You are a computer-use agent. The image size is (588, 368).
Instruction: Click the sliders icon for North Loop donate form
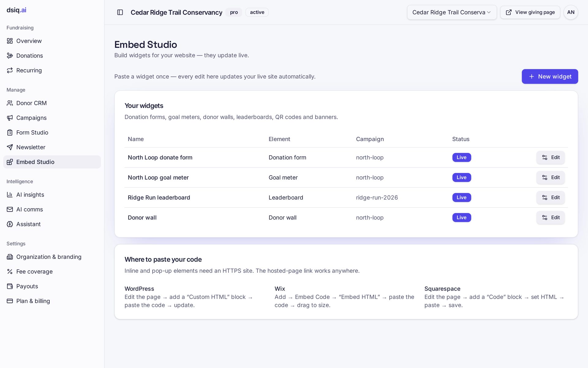tap(545, 157)
